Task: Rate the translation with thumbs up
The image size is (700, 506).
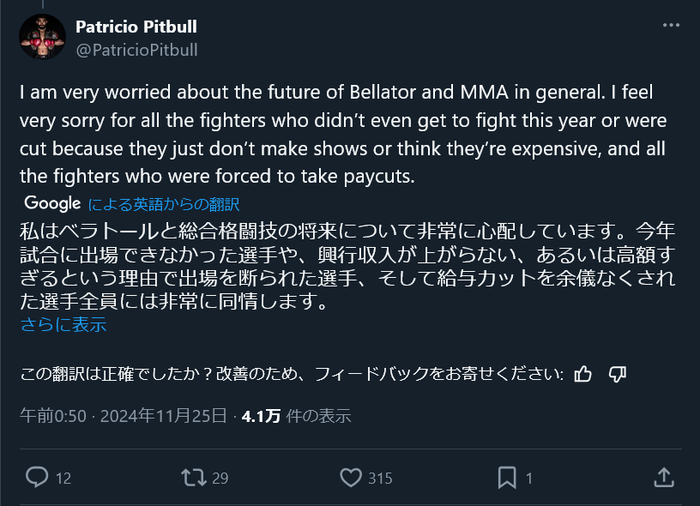Action: (584, 374)
